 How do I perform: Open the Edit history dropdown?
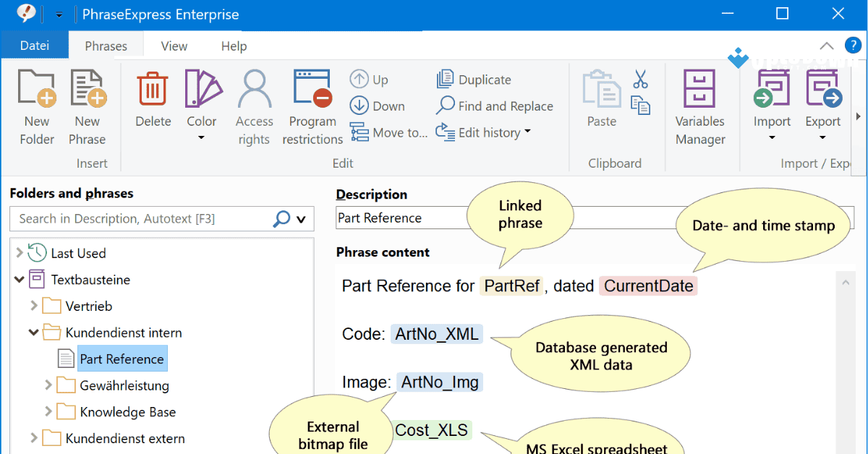[x=527, y=132]
